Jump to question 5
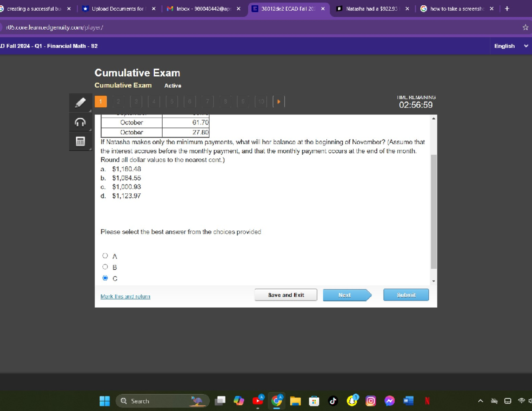 point(172,102)
